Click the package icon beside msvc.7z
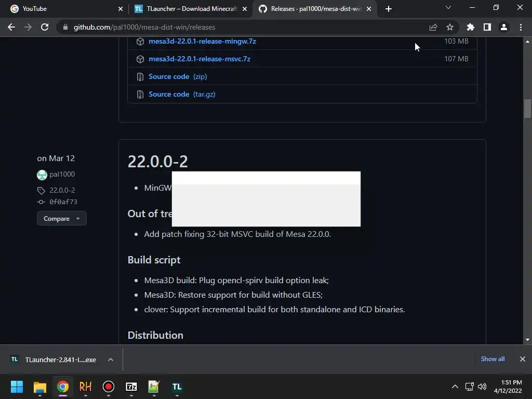Viewport: 532px width, 399px height. pyautogui.click(x=140, y=59)
